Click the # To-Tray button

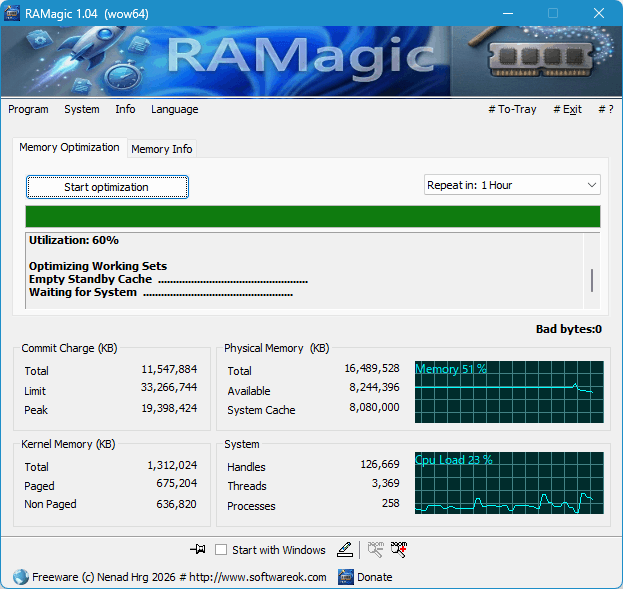[512, 109]
